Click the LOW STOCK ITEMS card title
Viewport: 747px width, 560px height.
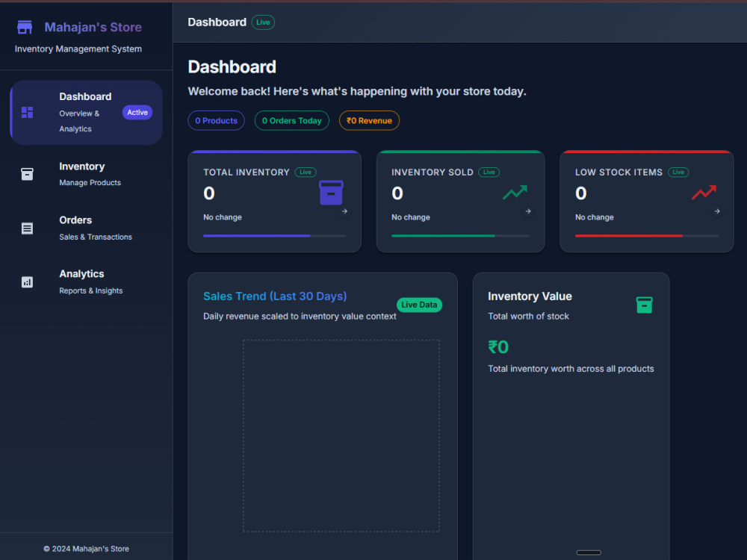click(619, 172)
